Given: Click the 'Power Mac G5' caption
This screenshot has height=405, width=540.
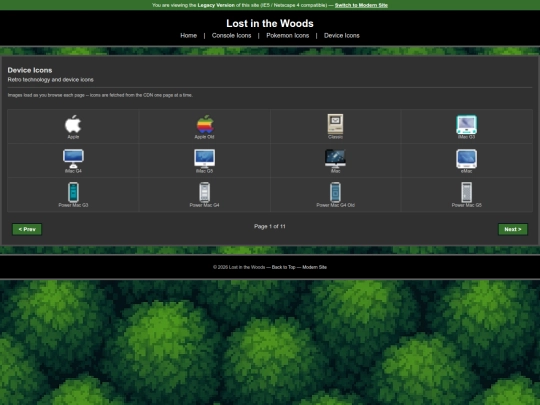Looking at the screenshot, I should [467, 205].
